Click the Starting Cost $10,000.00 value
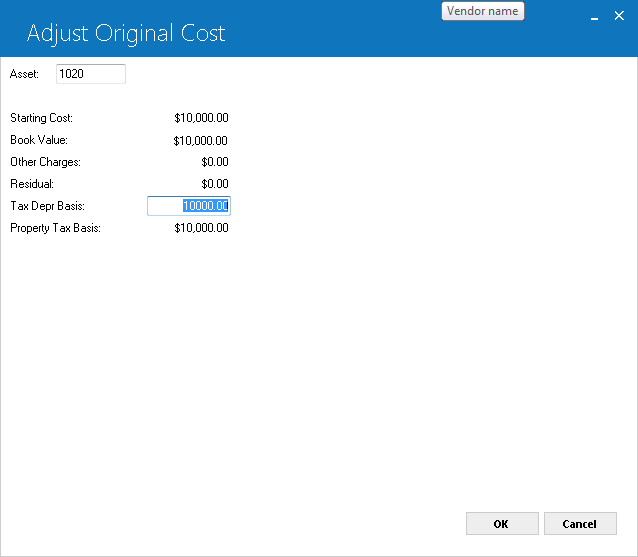 coord(201,118)
